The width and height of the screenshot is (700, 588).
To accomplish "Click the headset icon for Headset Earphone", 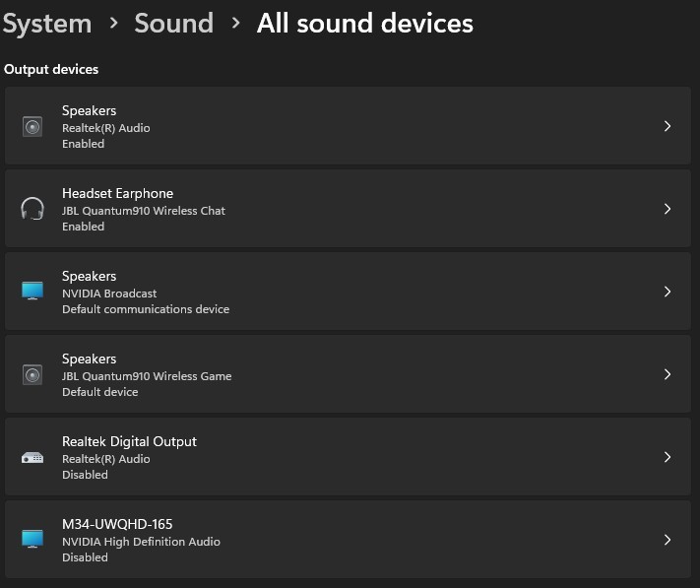I will coord(32,209).
